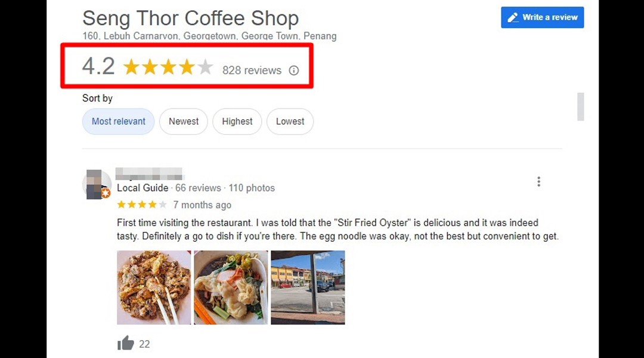Open the wonton noodle photo
The image size is (644, 358).
click(231, 288)
